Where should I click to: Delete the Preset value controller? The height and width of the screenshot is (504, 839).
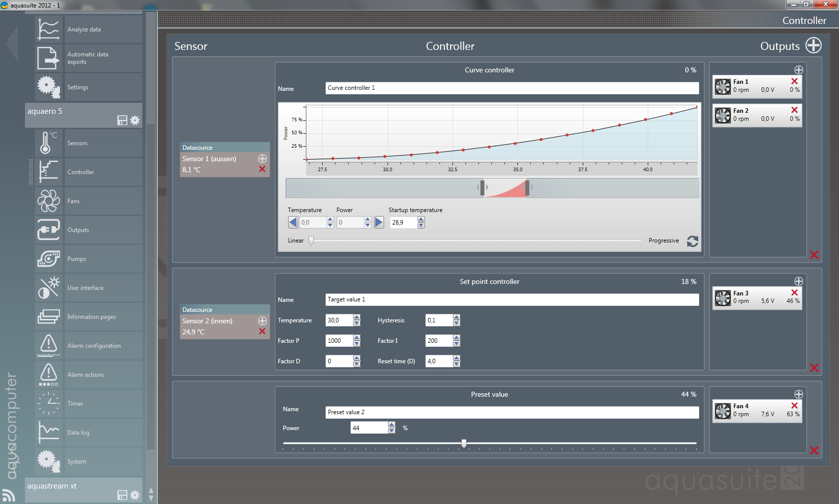(814, 451)
